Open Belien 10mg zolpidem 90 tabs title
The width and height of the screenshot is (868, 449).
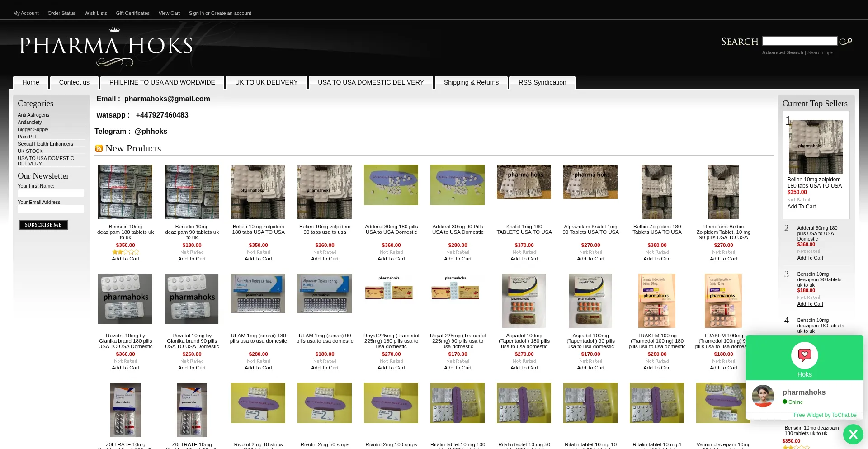point(325,229)
